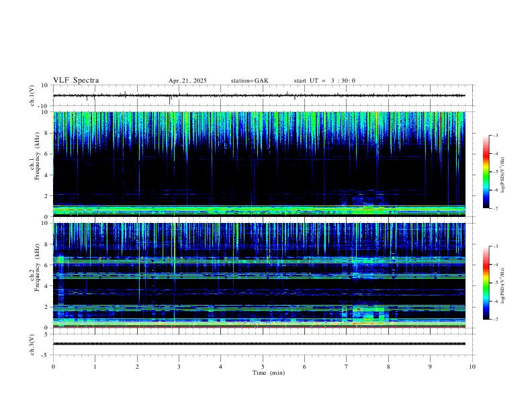The width and height of the screenshot is (532, 411).
Task: Click the "VLF Spectra" title text
Action: [76, 81]
